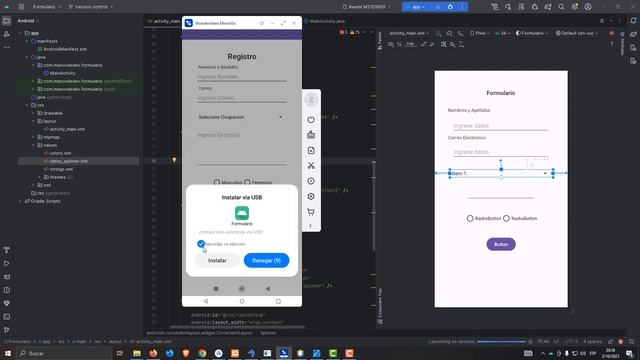Click the 'Launching on devices' progress bar
The height and width of the screenshot is (360, 640).
pyautogui.click(x=501, y=342)
